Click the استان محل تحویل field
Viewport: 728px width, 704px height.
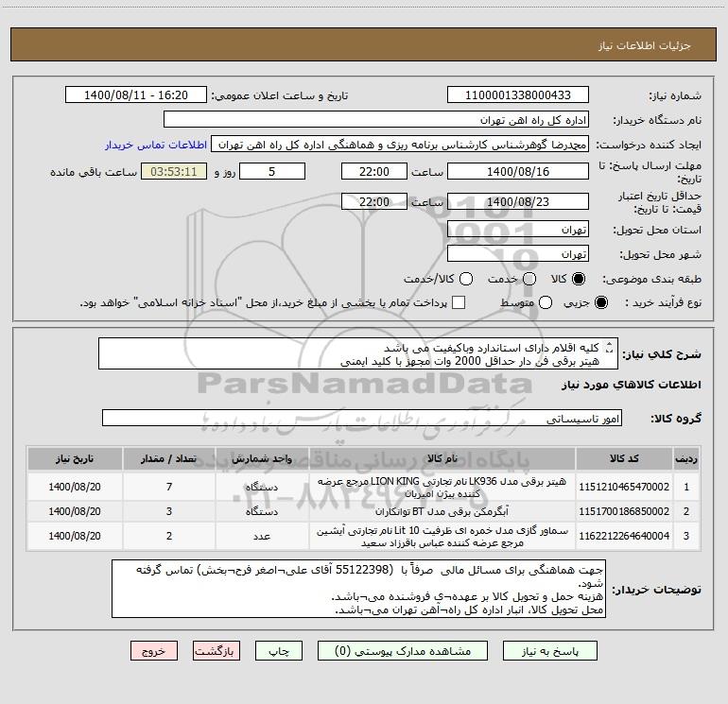518,230
